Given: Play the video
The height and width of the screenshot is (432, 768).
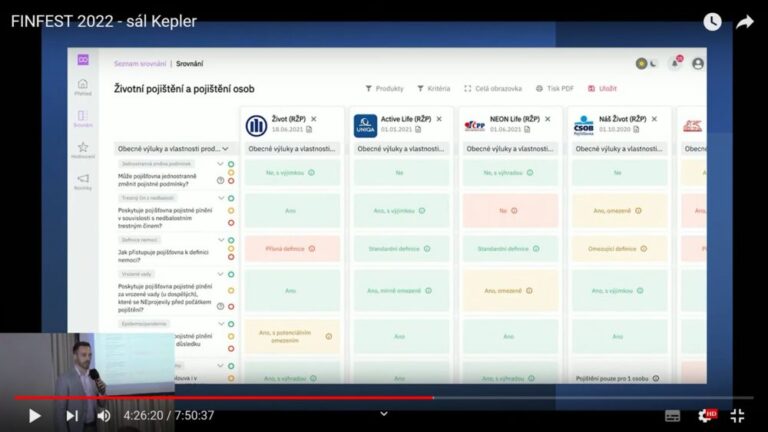Looking at the screenshot, I should coord(34,416).
